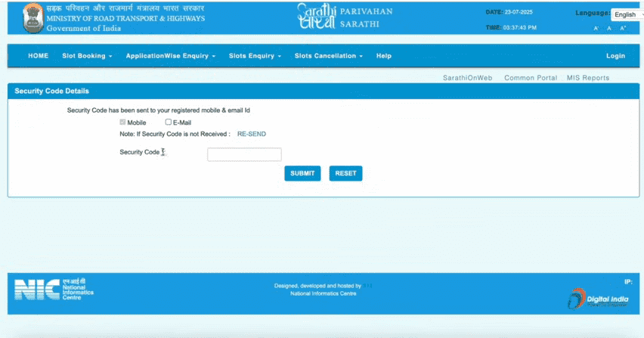Open the Help menu item
Viewport: 644px width, 338px height.
384,56
